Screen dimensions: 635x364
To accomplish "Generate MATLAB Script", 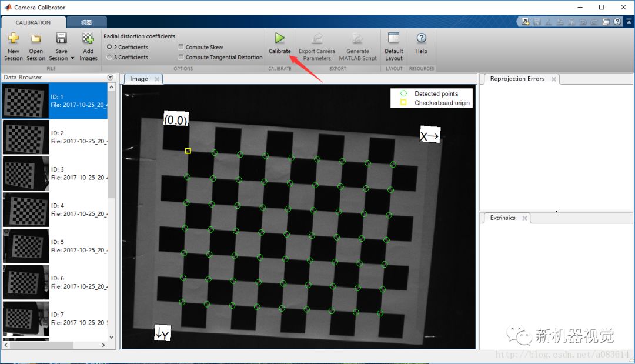I will 357,46.
